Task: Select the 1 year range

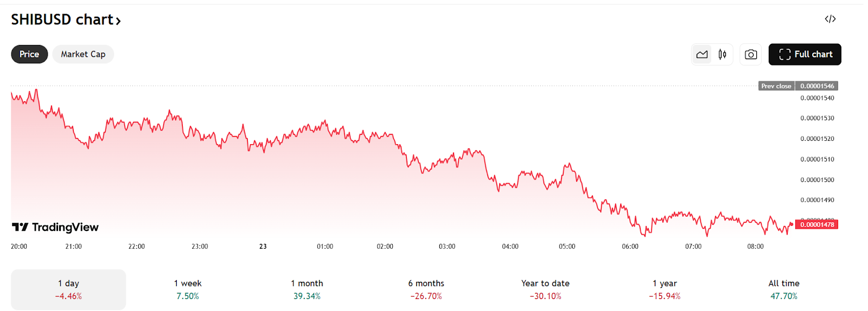Action: click(665, 289)
